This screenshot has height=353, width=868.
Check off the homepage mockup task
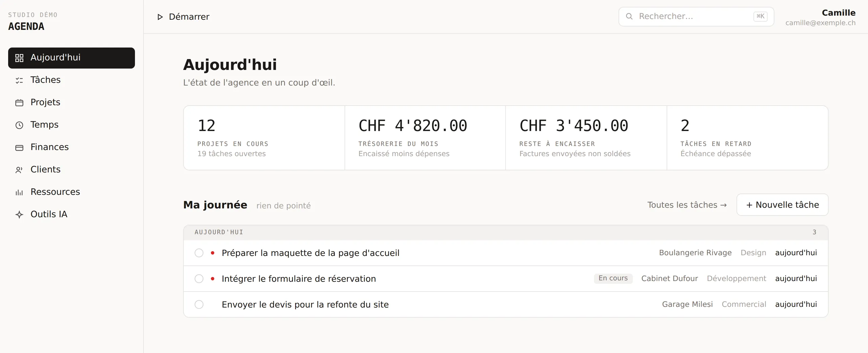(x=199, y=253)
